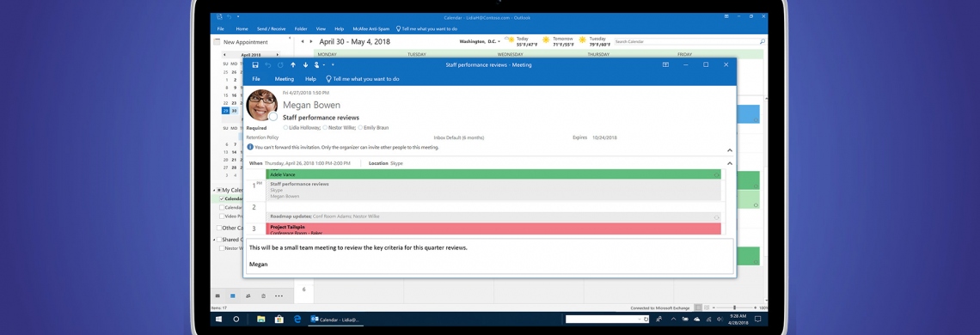Click the search magnifier icon in the calendar
The width and height of the screenshot is (980, 335).
[762, 41]
